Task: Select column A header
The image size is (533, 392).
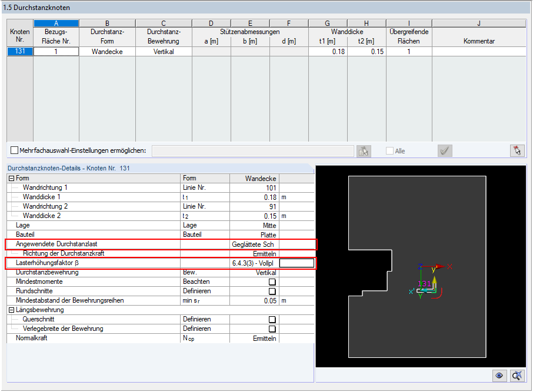Action: (56, 23)
